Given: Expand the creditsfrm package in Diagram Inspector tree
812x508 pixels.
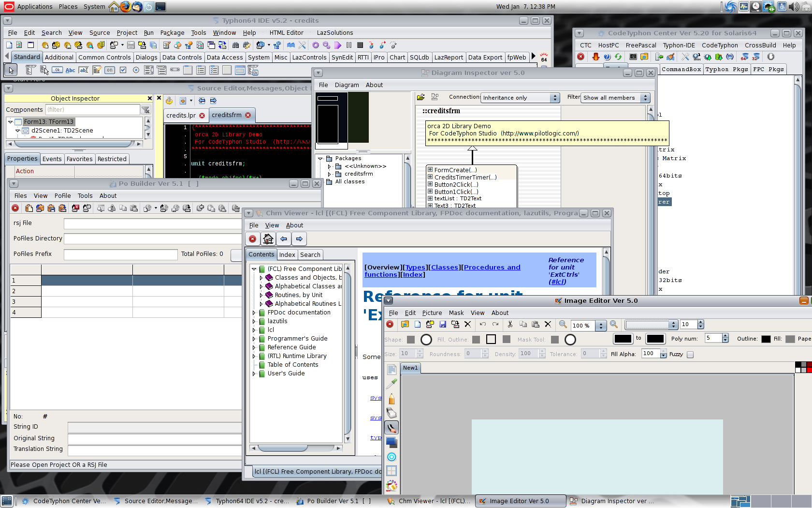Looking at the screenshot, I should click(330, 174).
